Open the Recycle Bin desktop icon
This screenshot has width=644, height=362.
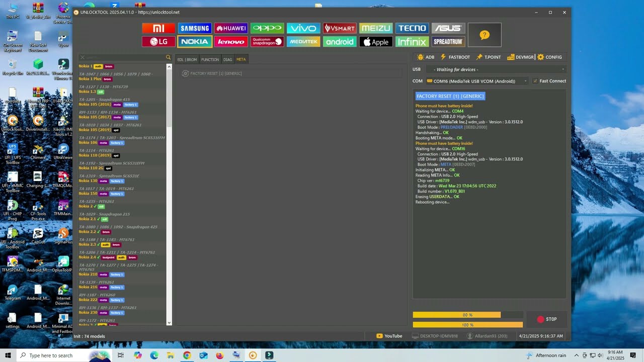tap(13, 67)
